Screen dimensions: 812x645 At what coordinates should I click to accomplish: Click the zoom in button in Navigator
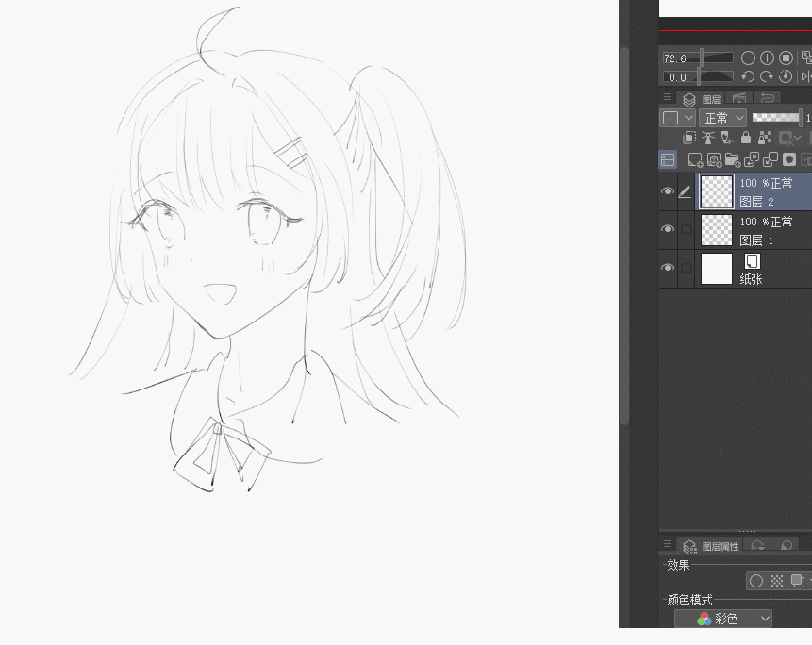click(767, 58)
